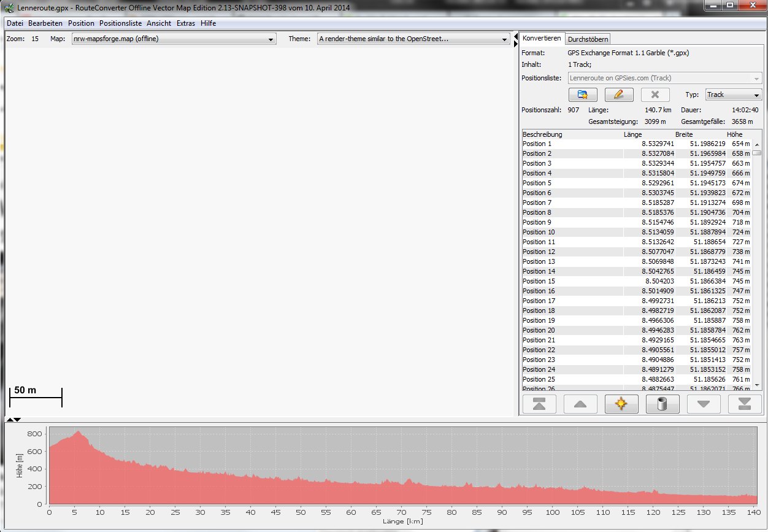
Task: Move selected position to top of list
Action: [x=539, y=404]
